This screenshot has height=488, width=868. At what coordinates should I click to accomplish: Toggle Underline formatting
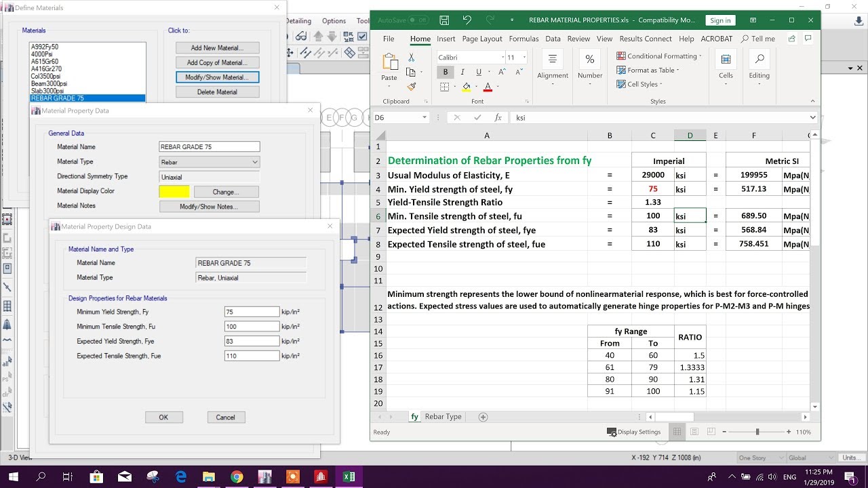[479, 72]
